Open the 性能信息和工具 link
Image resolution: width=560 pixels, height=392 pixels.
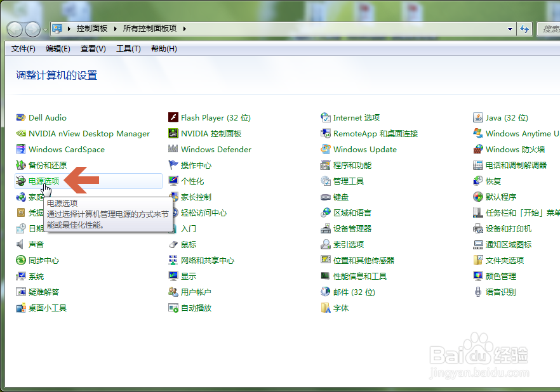(360, 276)
